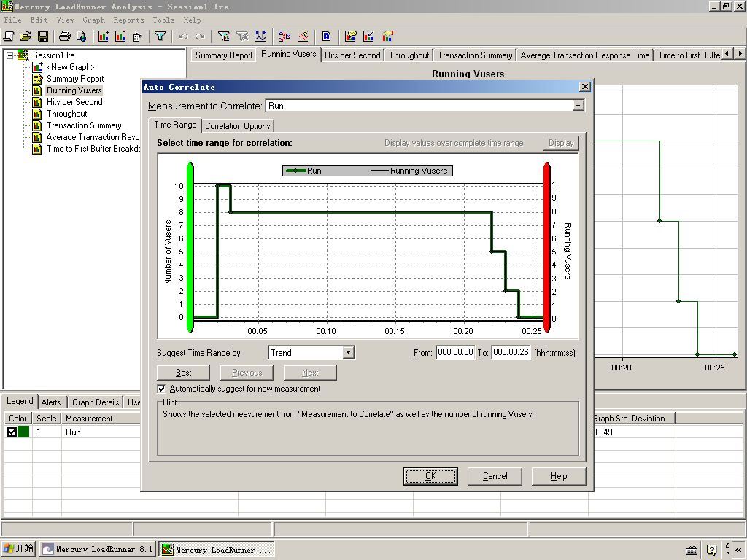The width and height of the screenshot is (747, 560).
Task: Click the Windows Start button
Action: 18,549
